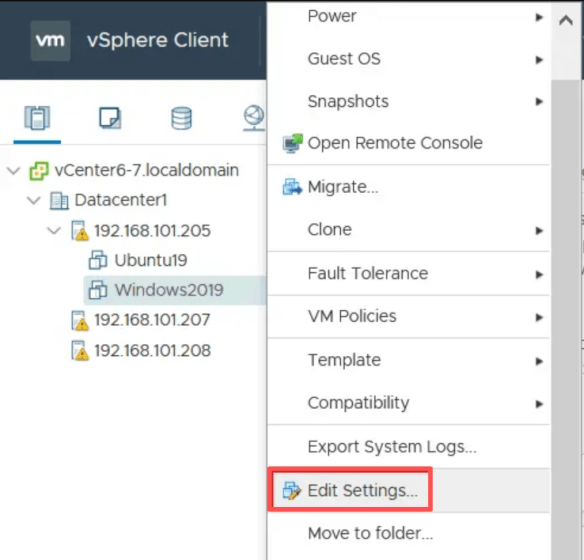
Task: Collapse the Datacenter1 tree node
Action: coord(34,201)
